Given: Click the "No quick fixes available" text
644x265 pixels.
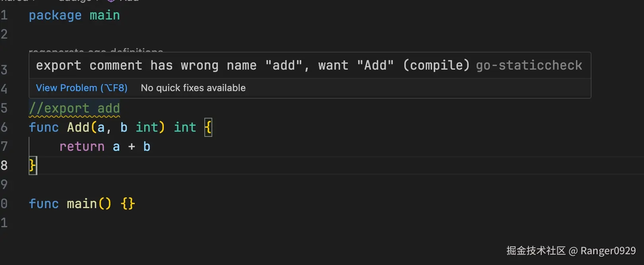Looking at the screenshot, I should point(193,88).
